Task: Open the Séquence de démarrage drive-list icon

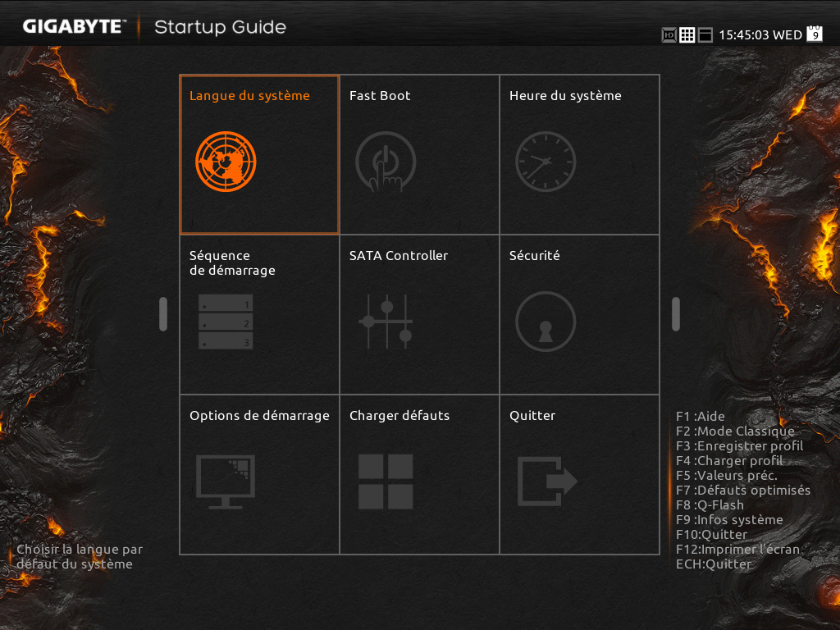Action: (226, 322)
